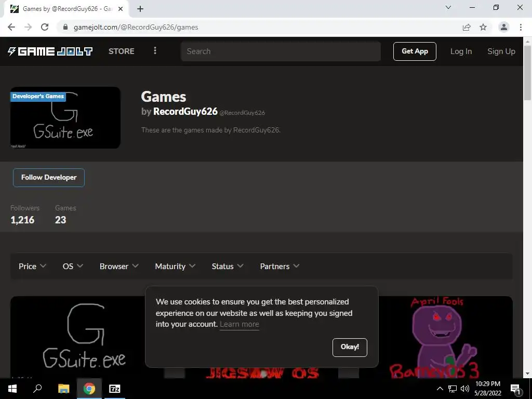Click Follow Developer button
Viewport: 532px width, 399px height.
coord(49,178)
